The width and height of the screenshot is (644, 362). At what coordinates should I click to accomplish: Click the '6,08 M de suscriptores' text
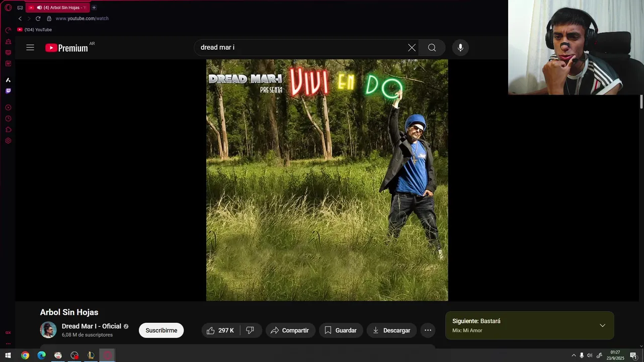pos(87,335)
